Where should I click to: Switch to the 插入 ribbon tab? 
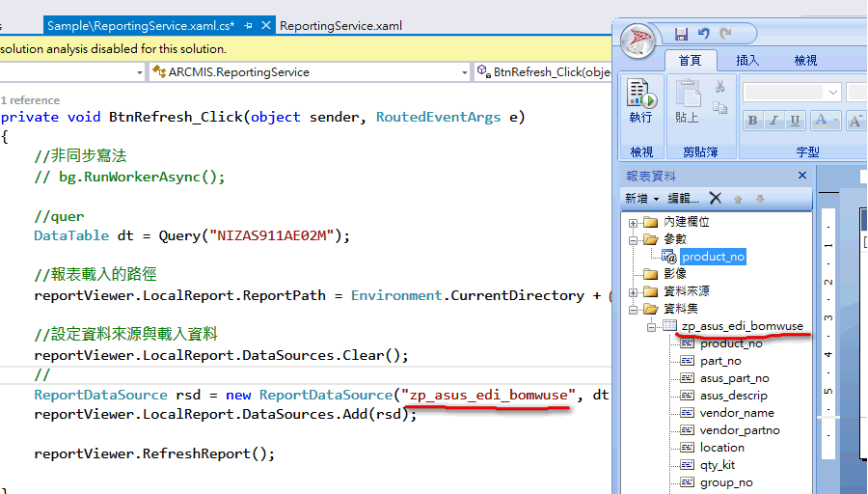coord(747,60)
